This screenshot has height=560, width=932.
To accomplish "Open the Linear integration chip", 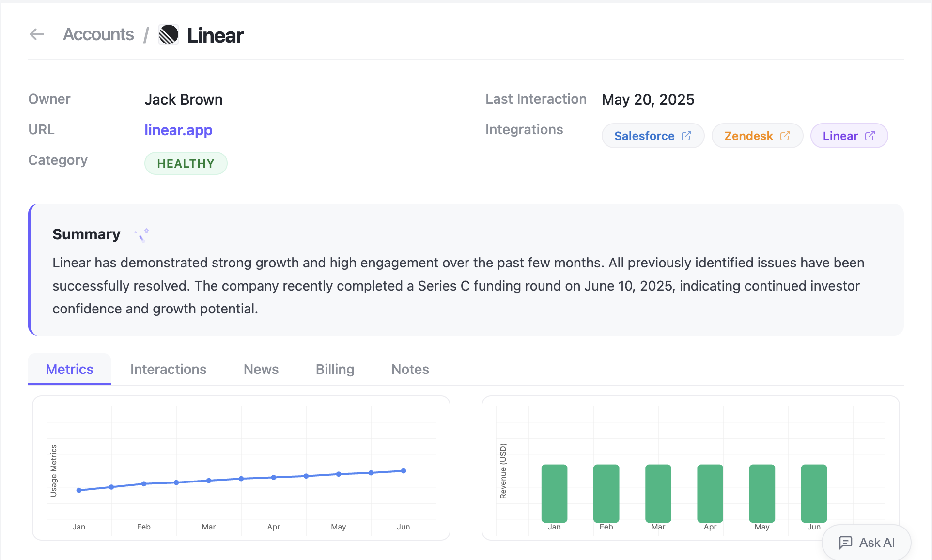I will tap(849, 136).
